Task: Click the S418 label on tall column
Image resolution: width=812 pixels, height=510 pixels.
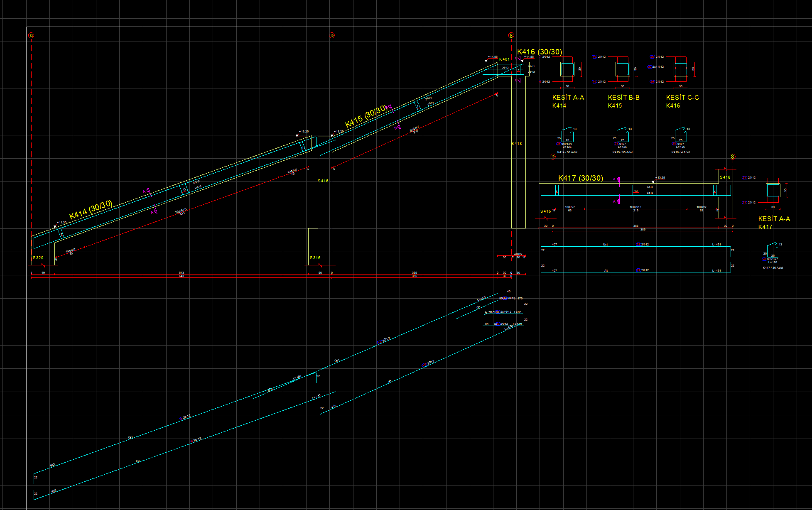Action: coord(516,144)
